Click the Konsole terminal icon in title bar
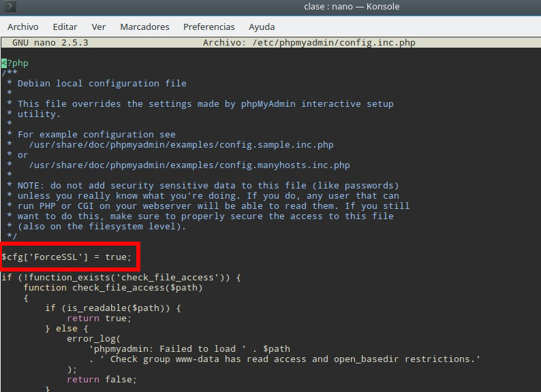The image size is (541, 392). tap(10, 6)
